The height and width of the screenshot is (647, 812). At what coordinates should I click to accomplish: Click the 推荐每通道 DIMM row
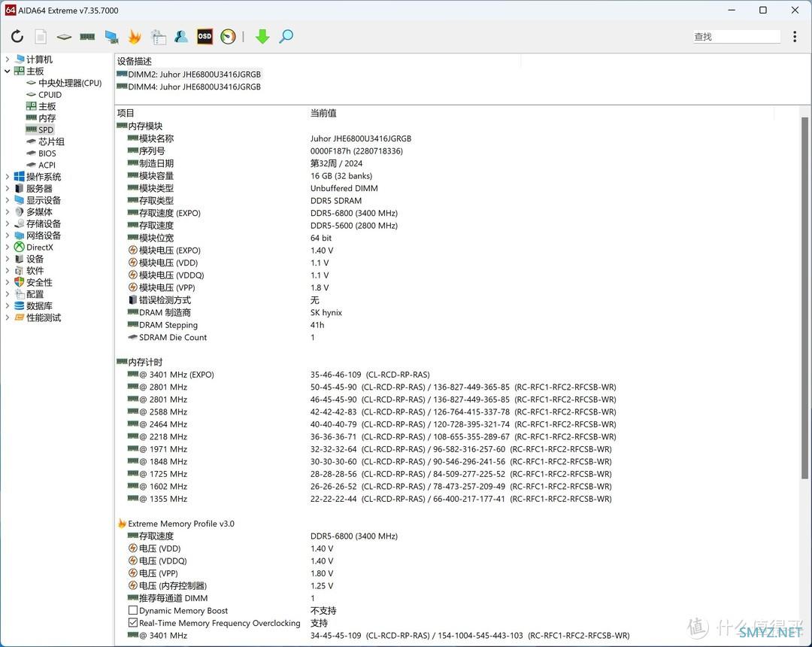[x=458, y=598]
